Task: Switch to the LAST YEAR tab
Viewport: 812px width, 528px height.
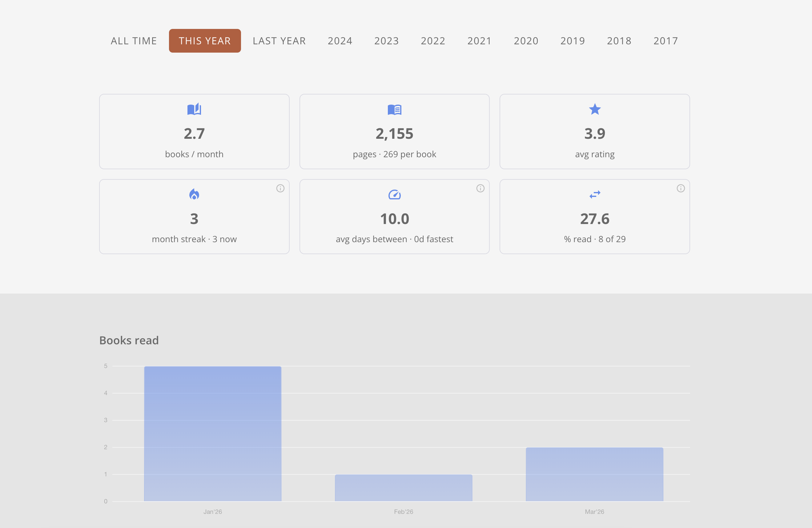Action: pos(279,41)
